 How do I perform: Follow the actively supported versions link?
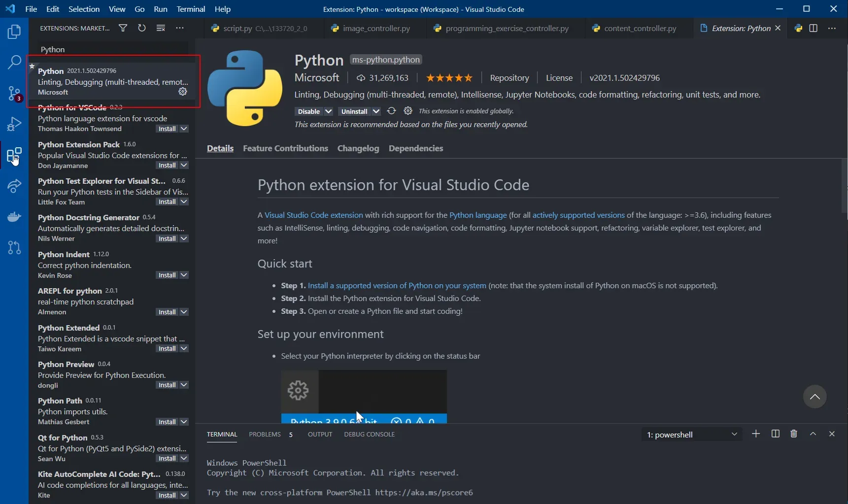tap(578, 215)
